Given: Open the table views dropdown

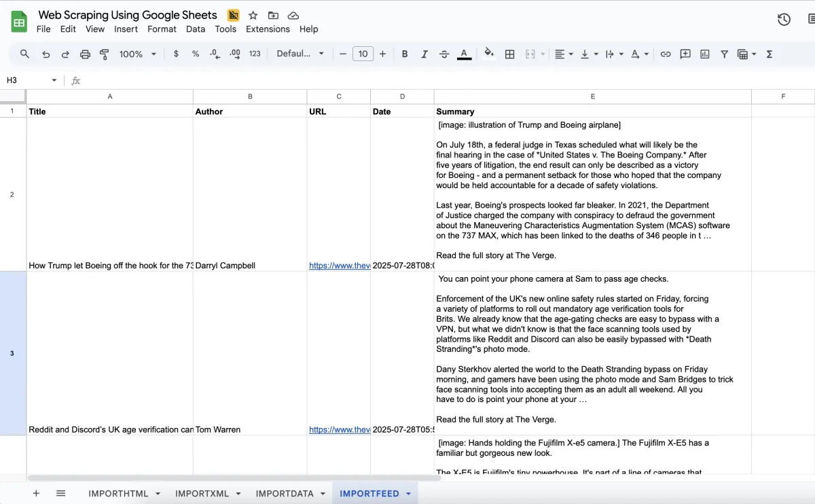Looking at the screenshot, I should click(x=746, y=54).
